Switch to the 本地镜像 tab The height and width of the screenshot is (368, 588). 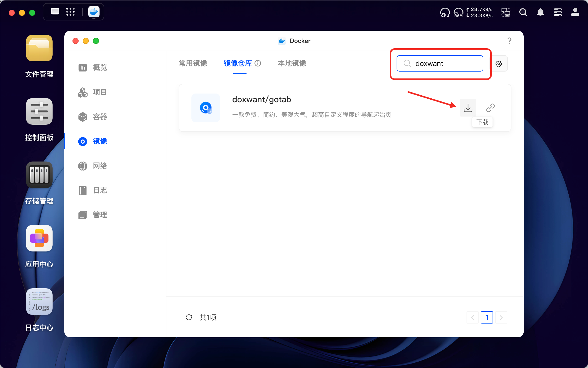click(292, 63)
